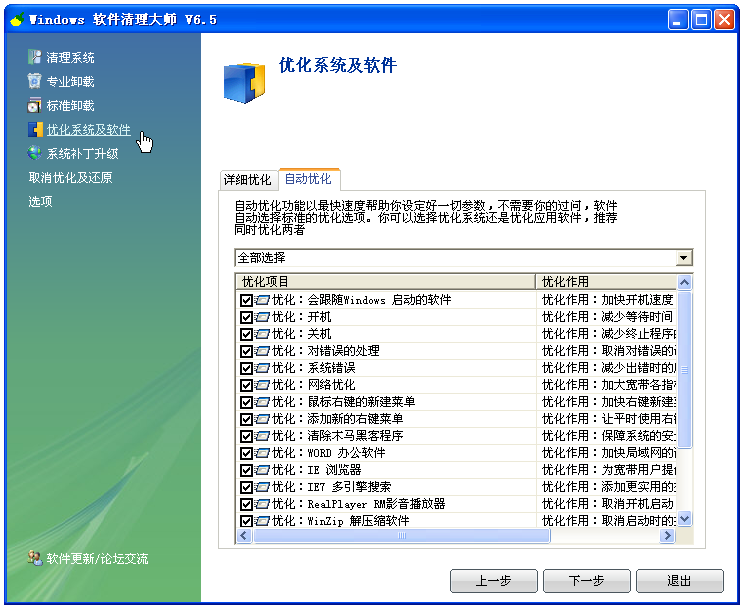Click the 标准卸载 sidebar icon

pyautogui.click(x=34, y=105)
